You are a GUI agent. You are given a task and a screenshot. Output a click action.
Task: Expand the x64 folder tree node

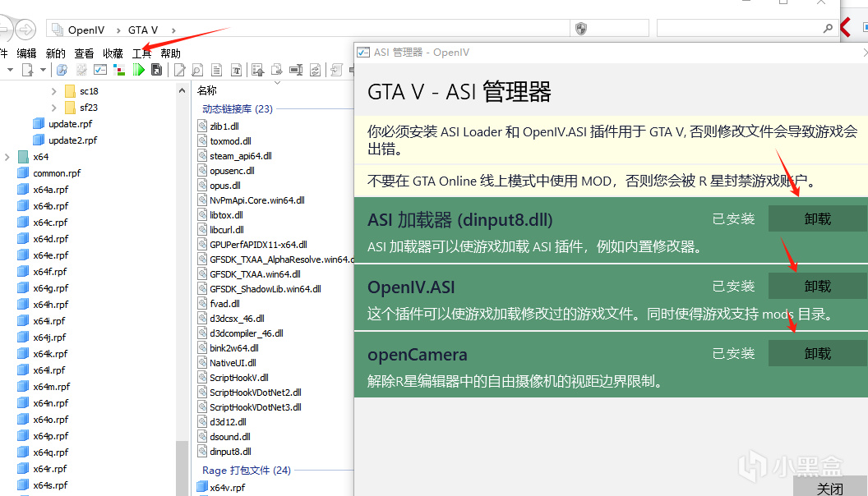[x=7, y=157]
